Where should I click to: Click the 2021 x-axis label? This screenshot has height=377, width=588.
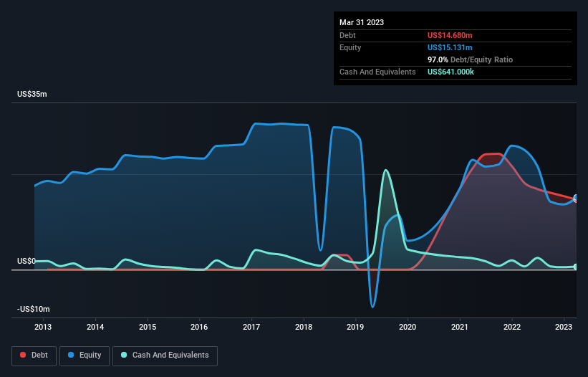459,327
